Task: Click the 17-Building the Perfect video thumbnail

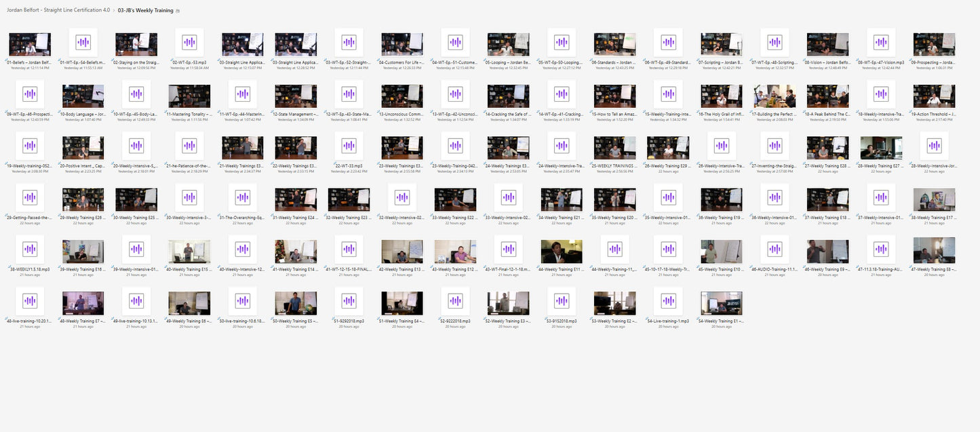Action: 775,96
